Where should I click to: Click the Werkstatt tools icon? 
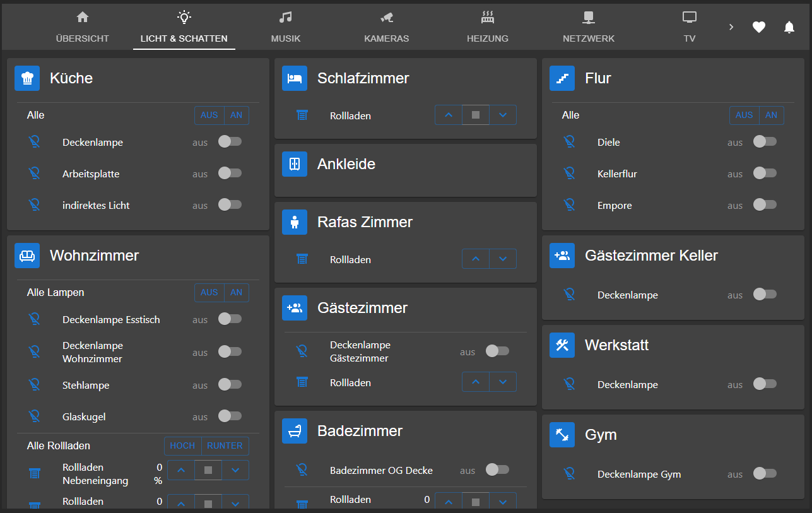[x=562, y=345]
